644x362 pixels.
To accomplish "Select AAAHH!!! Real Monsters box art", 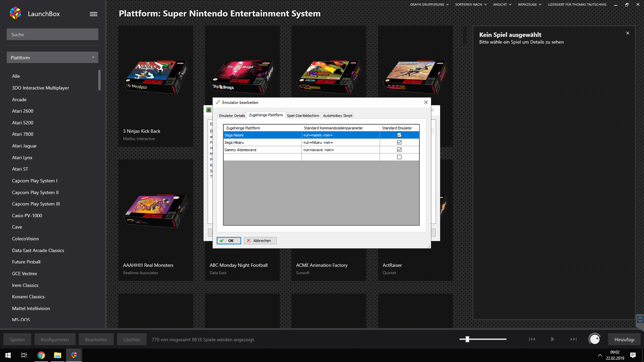I will click(156, 210).
